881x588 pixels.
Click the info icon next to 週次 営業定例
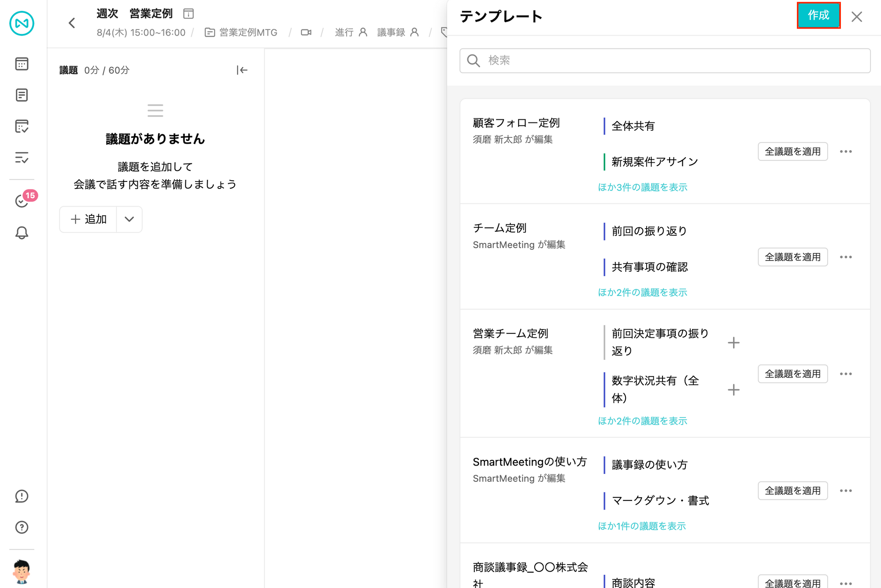click(189, 14)
